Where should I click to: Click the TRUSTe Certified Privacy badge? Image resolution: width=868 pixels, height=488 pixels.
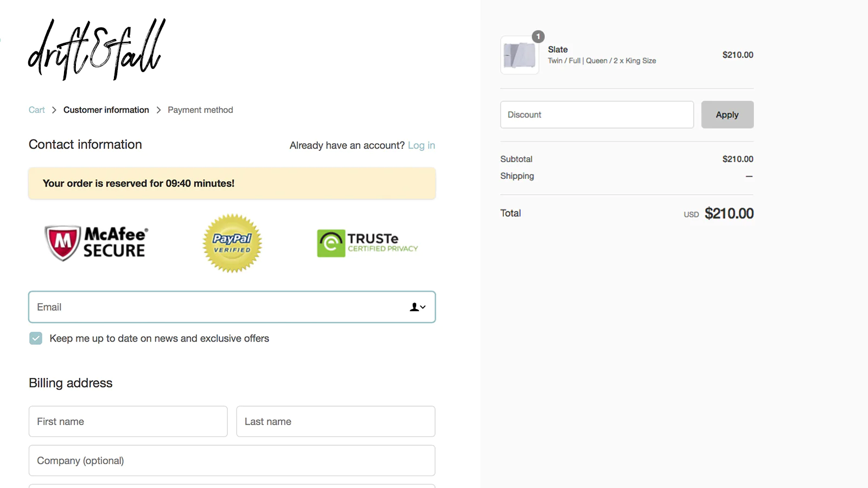367,243
